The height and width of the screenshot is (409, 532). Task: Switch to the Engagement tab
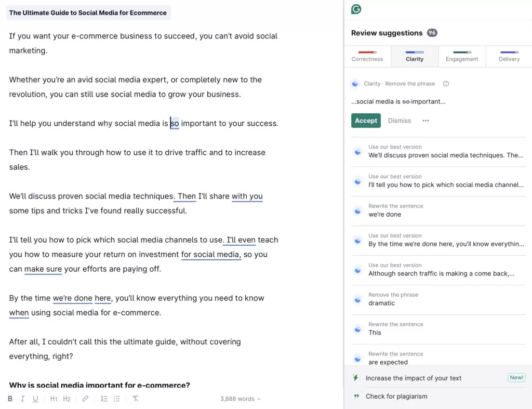click(x=462, y=56)
